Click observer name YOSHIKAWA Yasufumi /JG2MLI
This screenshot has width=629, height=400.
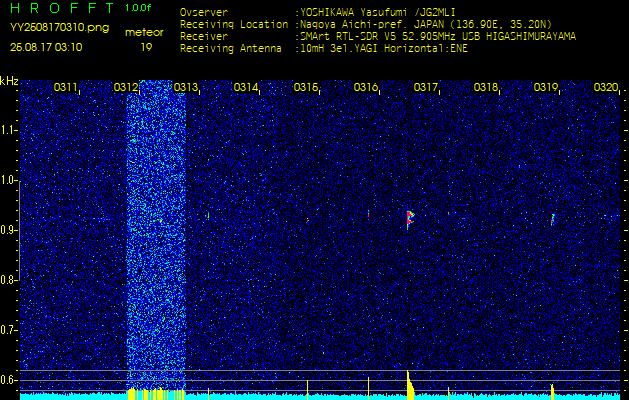point(377,12)
